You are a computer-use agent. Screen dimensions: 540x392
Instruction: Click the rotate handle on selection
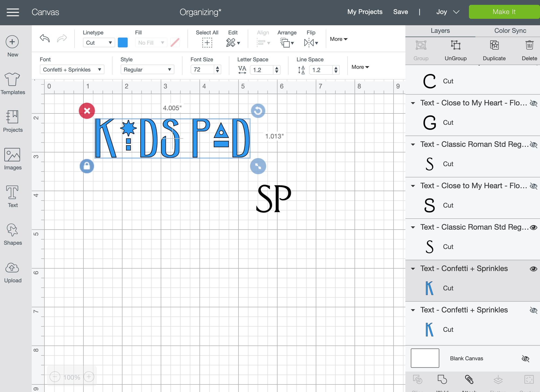click(x=258, y=111)
